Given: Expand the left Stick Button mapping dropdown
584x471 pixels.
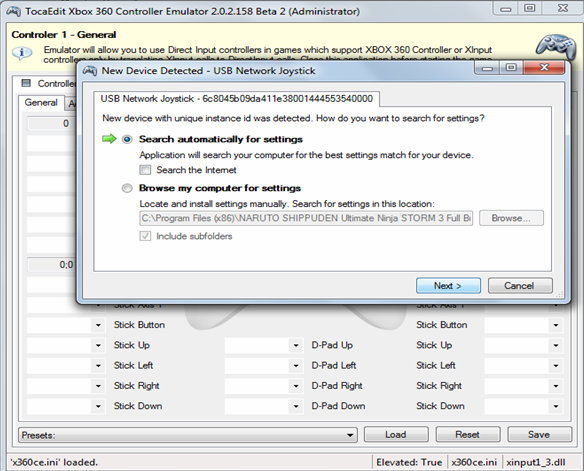Looking at the screenshot, I should coord(98,325).
